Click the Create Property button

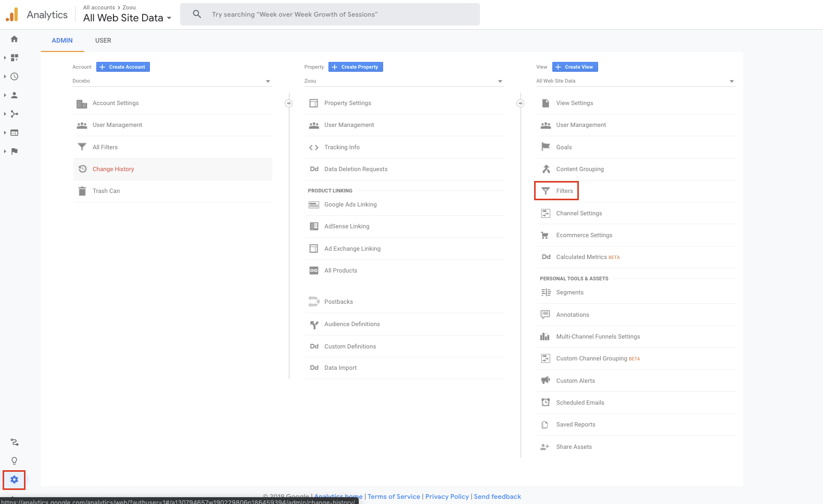point(356,67)
